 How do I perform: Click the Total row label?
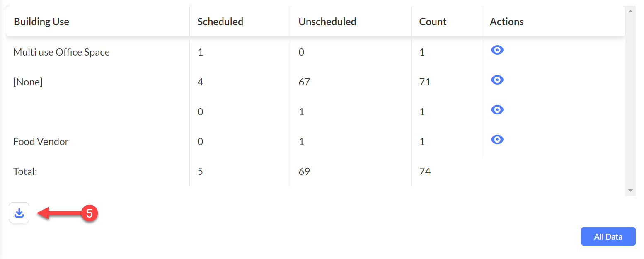25,172
